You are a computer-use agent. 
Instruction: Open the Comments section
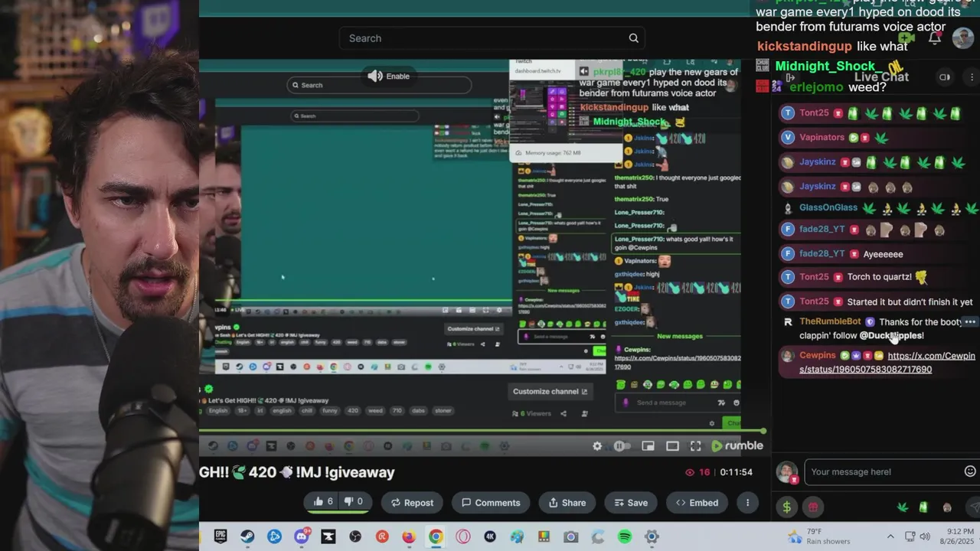coord(491,503)
